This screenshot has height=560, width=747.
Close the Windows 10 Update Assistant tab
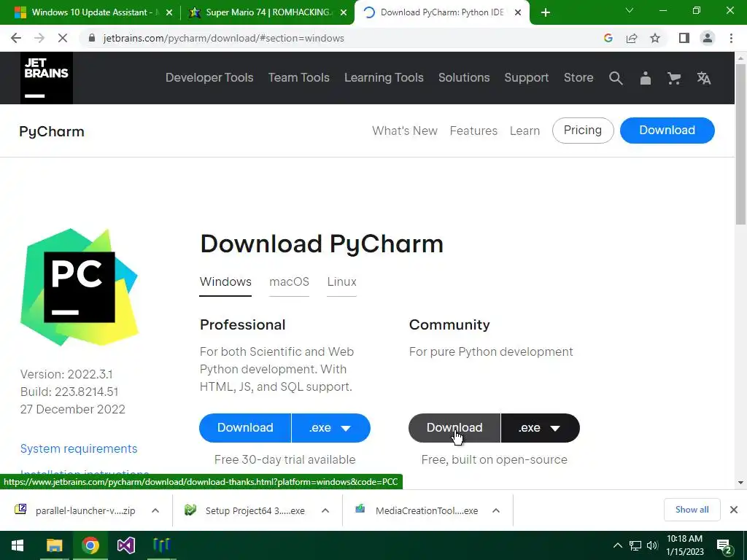tap(169, 13)
